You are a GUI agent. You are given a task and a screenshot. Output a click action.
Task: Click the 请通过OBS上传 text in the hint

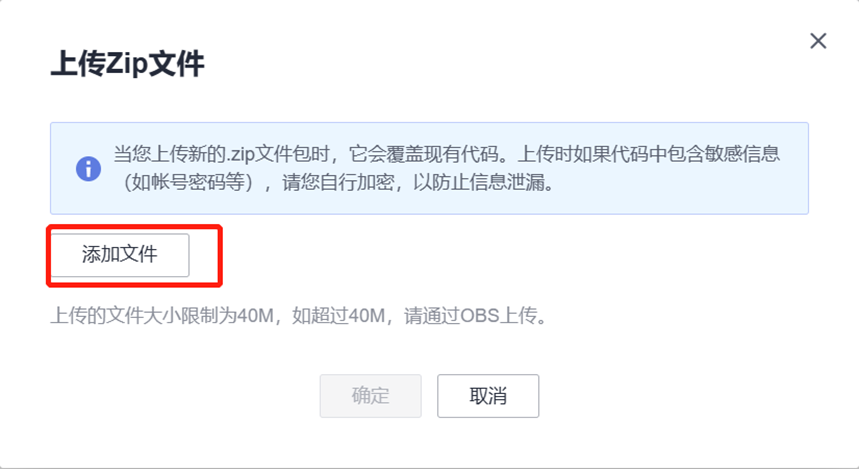(x=471, y=316)
